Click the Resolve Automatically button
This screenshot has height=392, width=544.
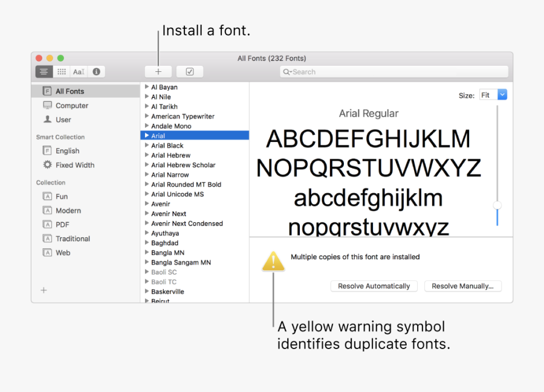(x=374, y=286)
